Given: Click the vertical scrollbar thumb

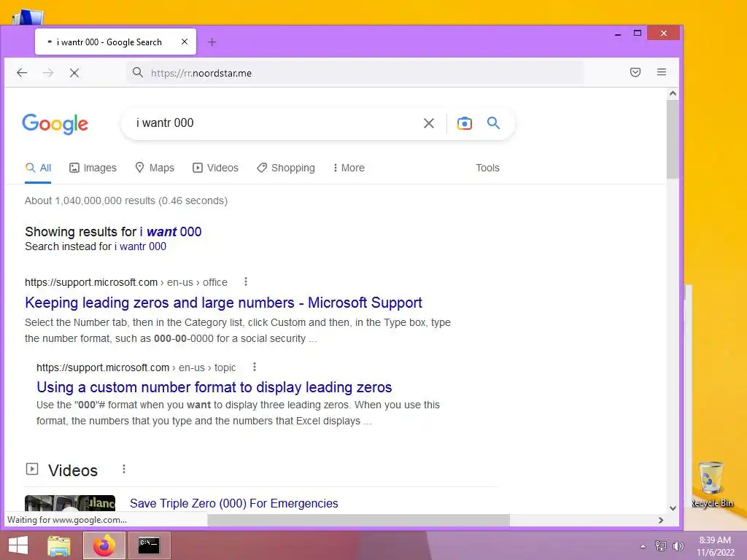Looking at the screenshot, I should 673,139.
